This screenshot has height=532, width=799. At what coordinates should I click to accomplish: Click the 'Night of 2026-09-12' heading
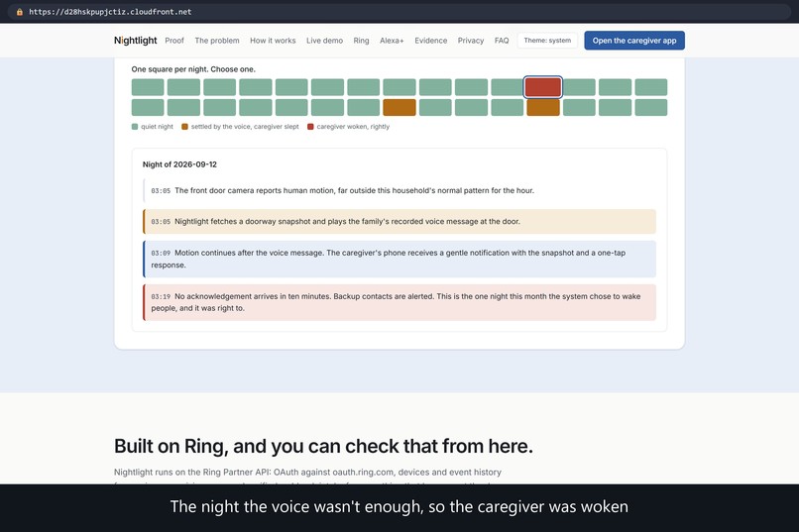(179, 164)
